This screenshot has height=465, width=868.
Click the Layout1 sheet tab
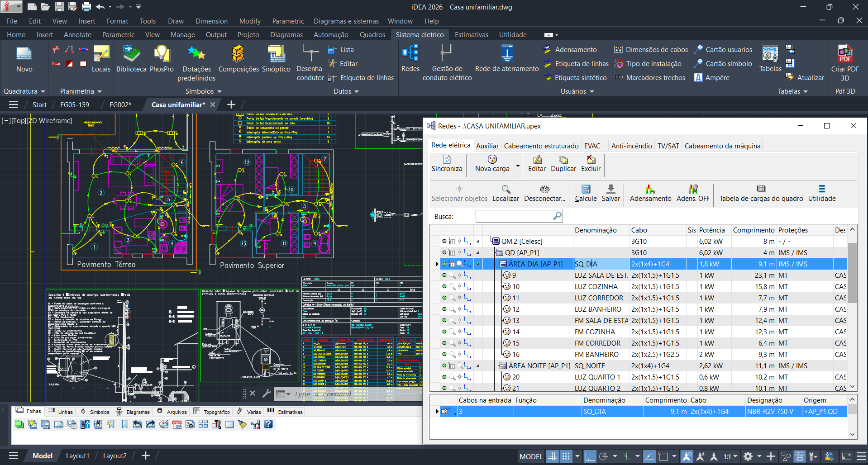coord(77,456)
